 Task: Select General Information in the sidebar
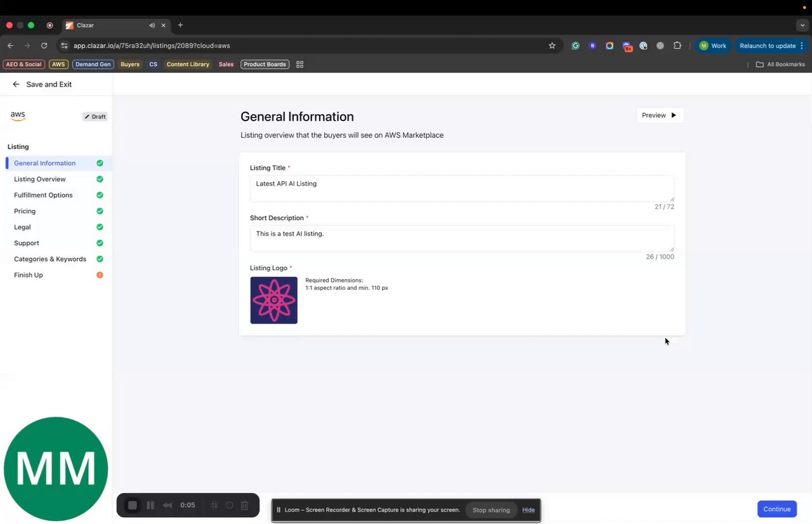pos(58,163)
